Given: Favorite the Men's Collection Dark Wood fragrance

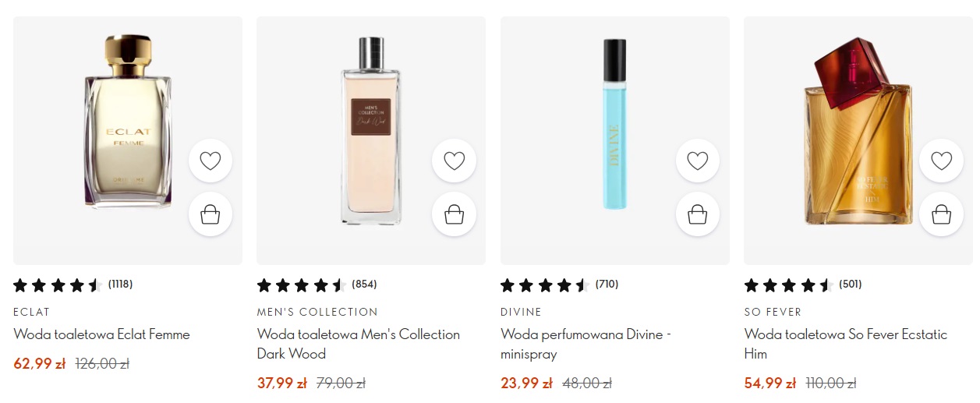Looking at the screenshot, I should click(454, 161).
